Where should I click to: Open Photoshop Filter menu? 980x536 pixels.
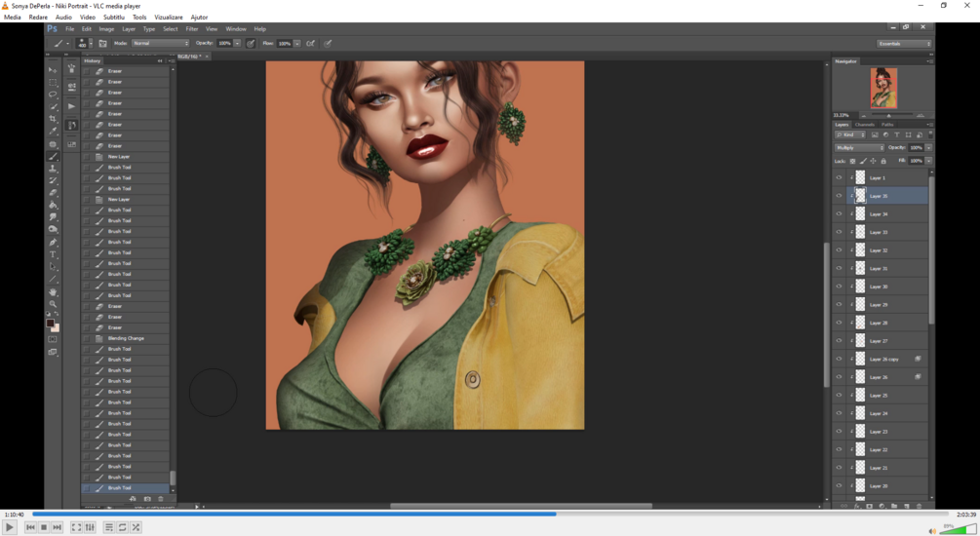pyautogui.click(x=192, y=28)
